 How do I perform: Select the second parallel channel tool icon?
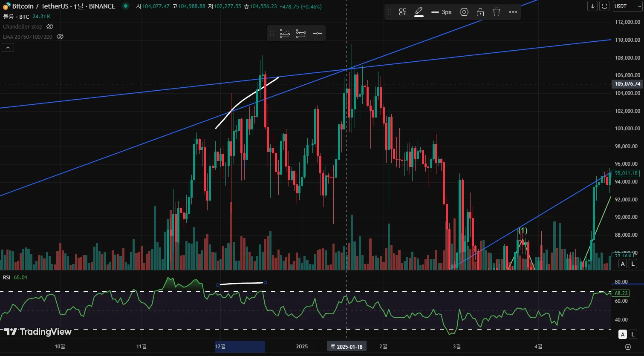click(x=301, y=33)
